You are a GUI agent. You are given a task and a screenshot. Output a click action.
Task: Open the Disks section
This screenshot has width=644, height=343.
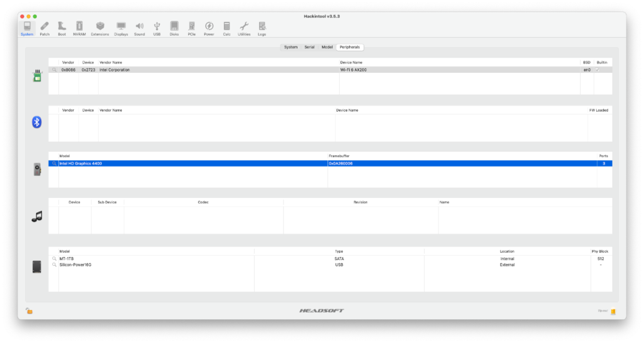click(x=174, y=29)
